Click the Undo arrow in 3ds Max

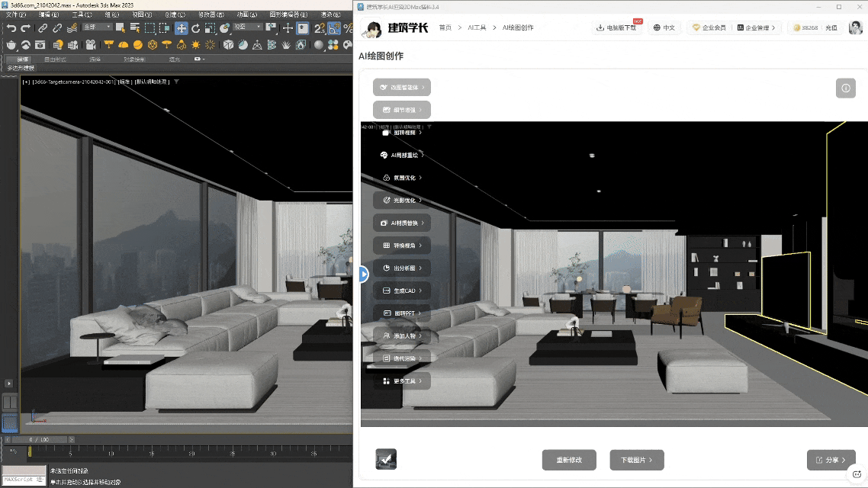[x=11, y=27]
